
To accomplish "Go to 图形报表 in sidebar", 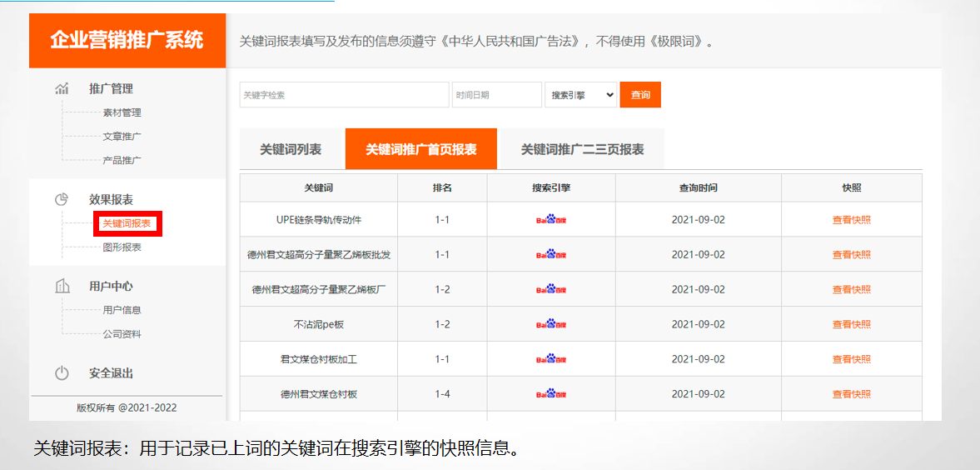I will (122, 247).
